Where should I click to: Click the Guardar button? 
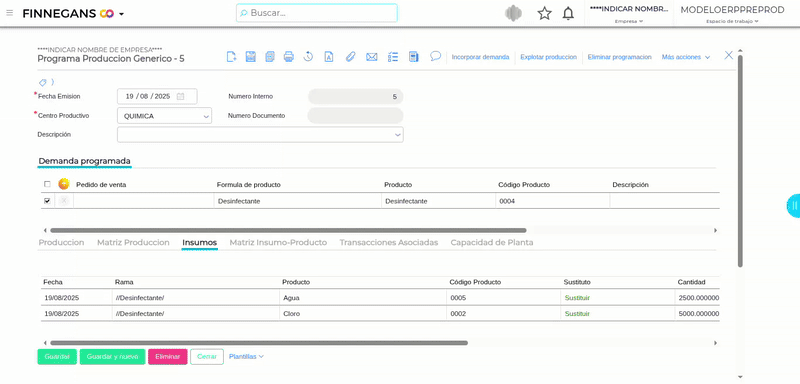57,356
